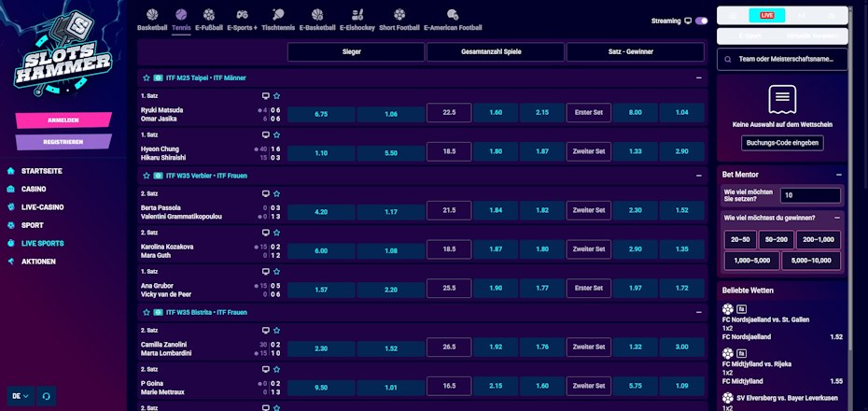The width and height of the screenshot is (868, 411).
Task: Click the 1.52 odds for FC Nordsjaelland
Action: tap(836, 337)
